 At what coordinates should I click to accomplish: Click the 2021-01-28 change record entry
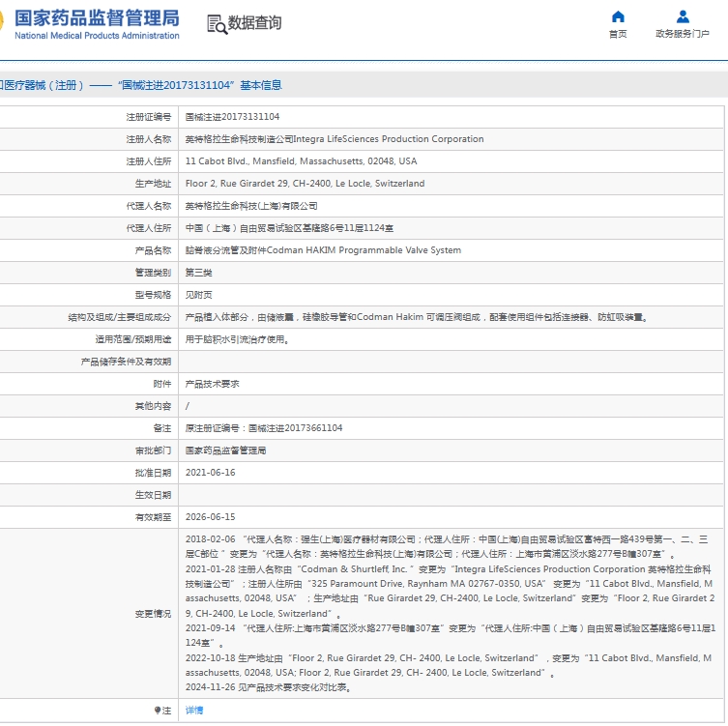450,592
